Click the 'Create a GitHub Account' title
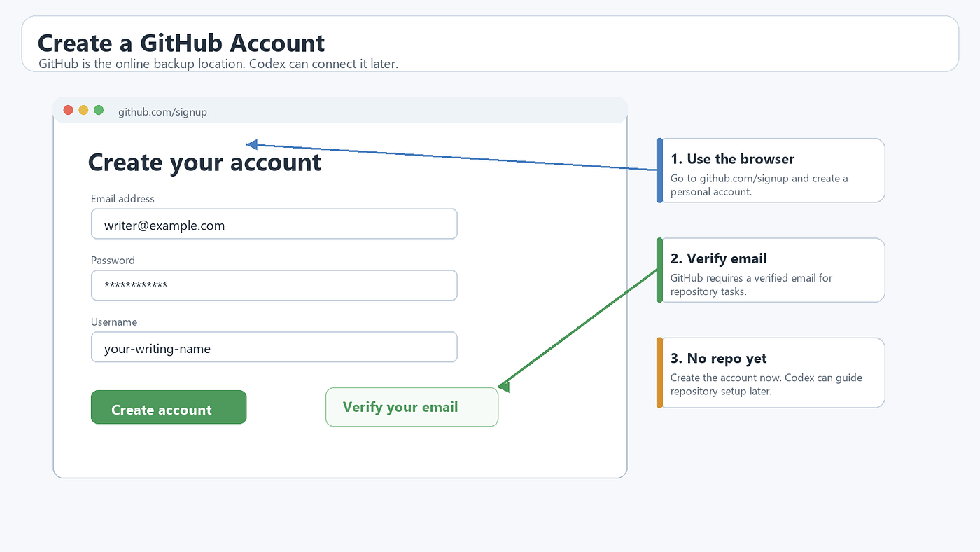 (181, 43)
